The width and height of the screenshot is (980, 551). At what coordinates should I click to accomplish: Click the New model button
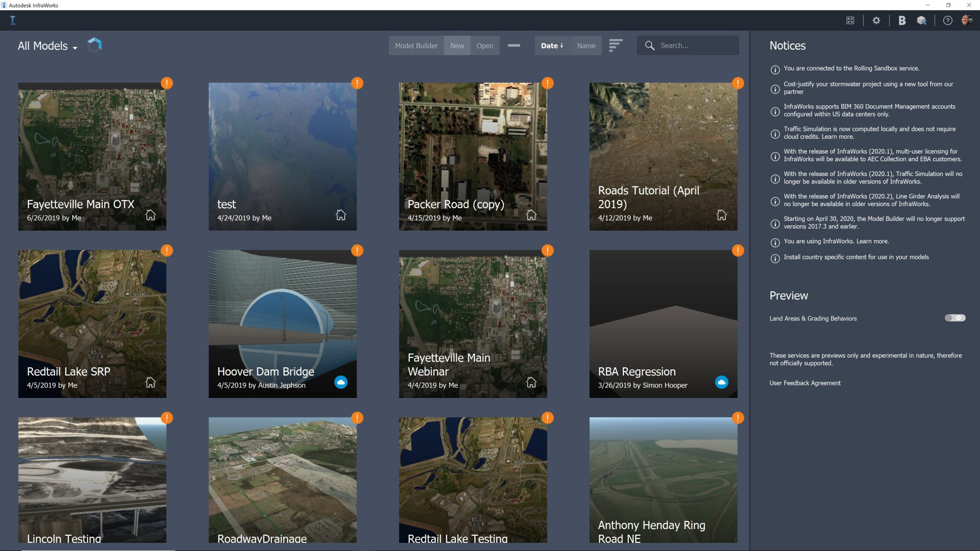(457, 45)
